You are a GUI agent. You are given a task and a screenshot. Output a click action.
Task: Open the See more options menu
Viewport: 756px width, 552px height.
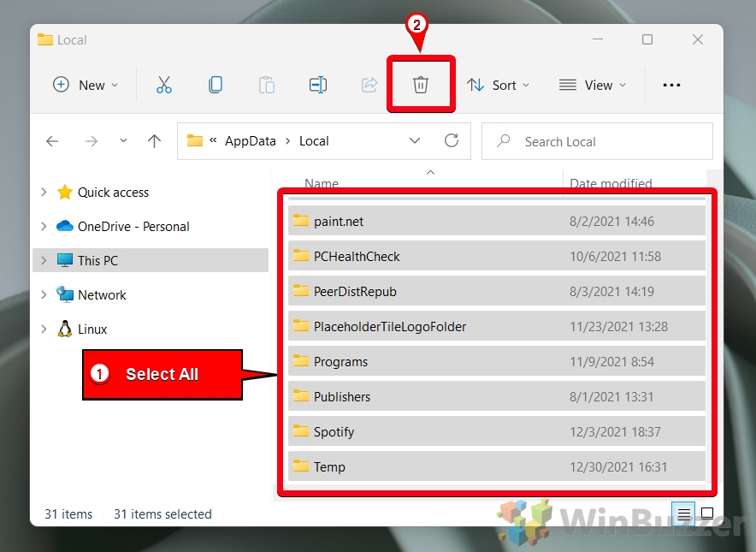click(x=671, y=85)
